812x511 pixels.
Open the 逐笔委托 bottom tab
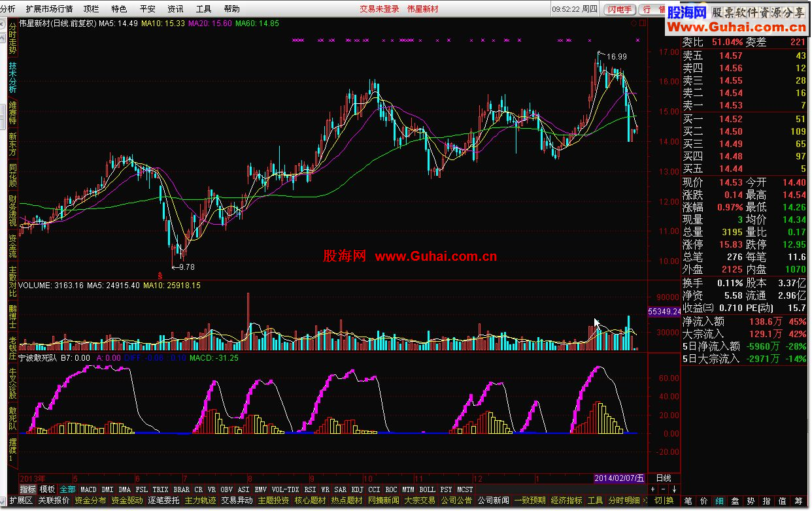point(163,501)
